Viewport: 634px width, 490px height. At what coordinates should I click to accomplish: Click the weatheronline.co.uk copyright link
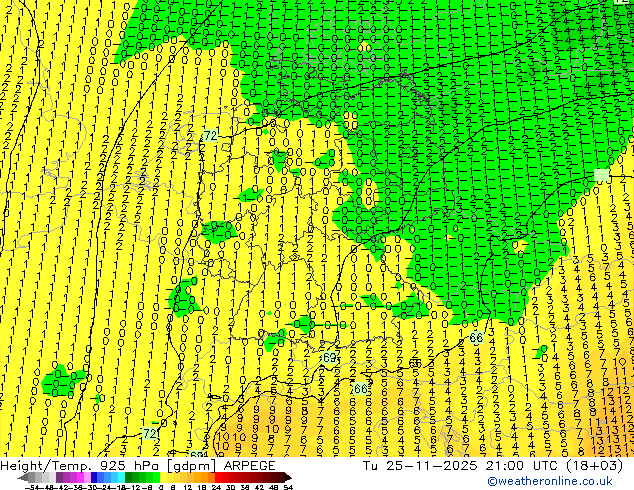[550, 481]
